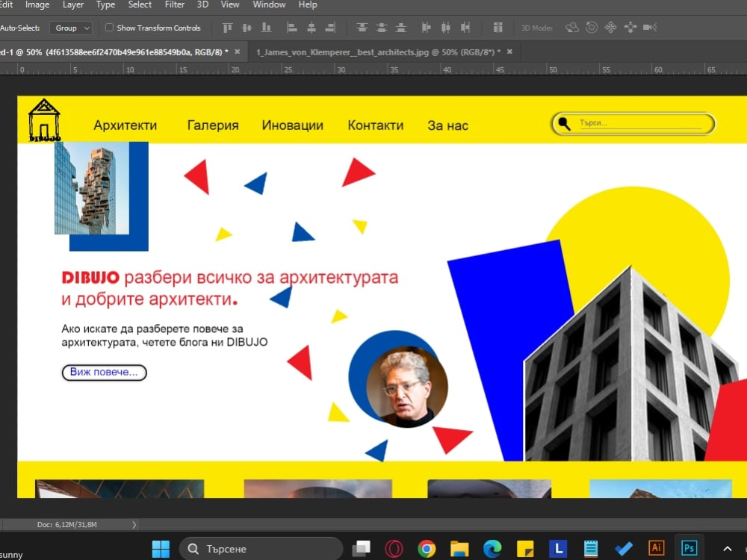The width and height of the screenshot is (747, 560).
Task: Select 3D slide mode icon
Action: (630, 28)
